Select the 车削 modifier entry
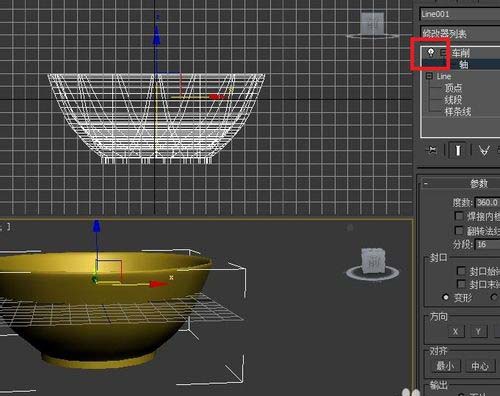This screenshot has height=396, width=500. click(461, 53)
